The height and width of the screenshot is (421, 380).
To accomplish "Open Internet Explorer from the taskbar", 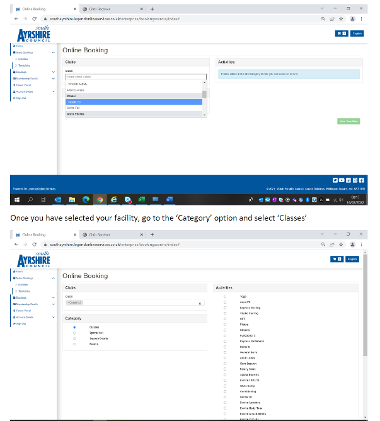I will coord(114,199).
